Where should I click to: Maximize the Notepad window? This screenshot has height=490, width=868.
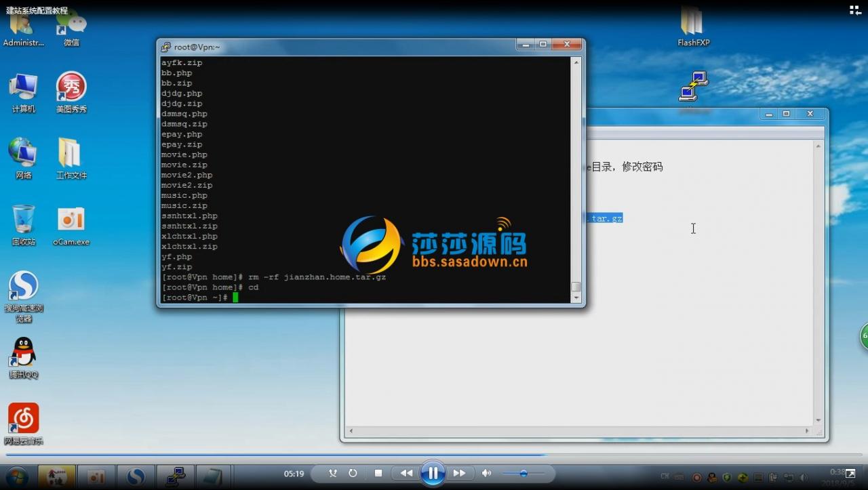[786, 114]
